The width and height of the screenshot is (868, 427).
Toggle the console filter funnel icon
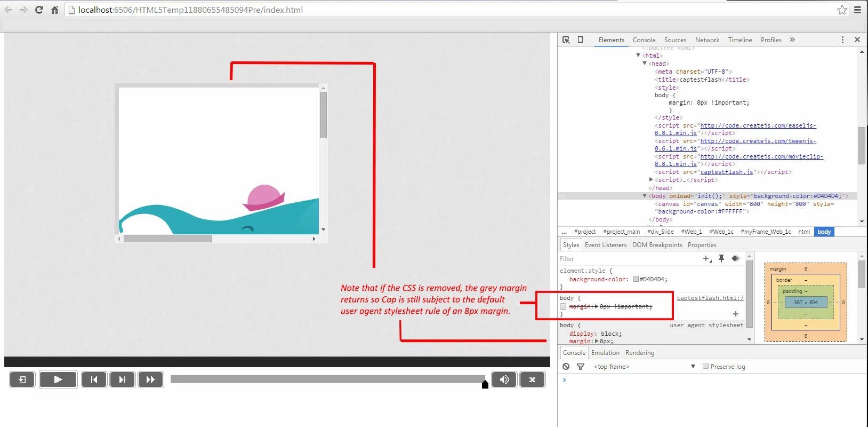[581, 367]
